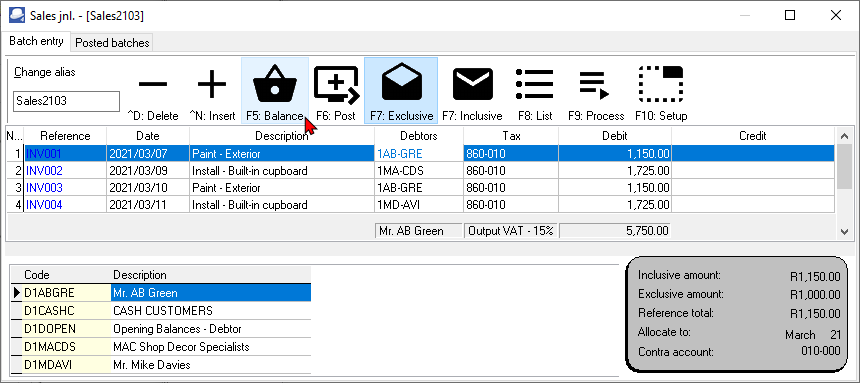Click the grid scrollbar down arrow
Image resolution: width=860 pixels, height=383 pixels.
[845, 233]
